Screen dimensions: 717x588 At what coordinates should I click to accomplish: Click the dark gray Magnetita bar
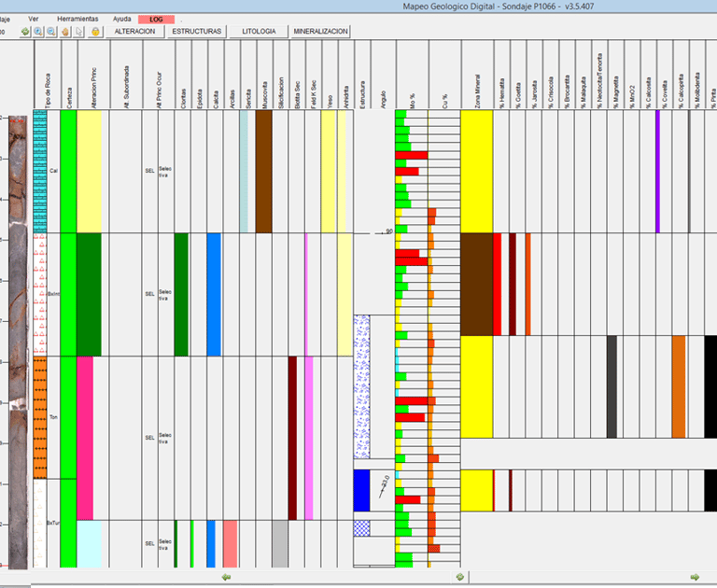(612, 386)
